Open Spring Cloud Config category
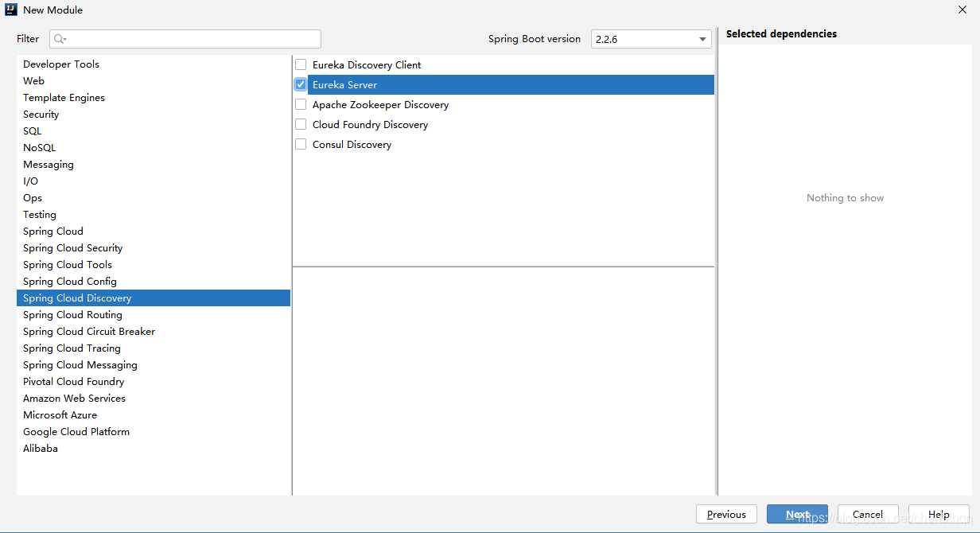This screenshot has width=980, height=533. pyautogui.click(x=154, y=282)
